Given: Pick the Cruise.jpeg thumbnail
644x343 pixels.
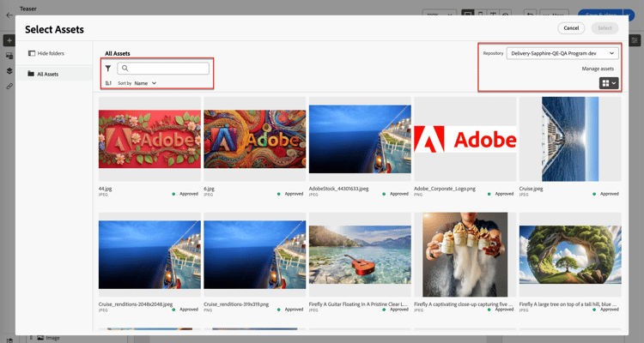Looking at the screenshot, I should (x=570, y=139).
